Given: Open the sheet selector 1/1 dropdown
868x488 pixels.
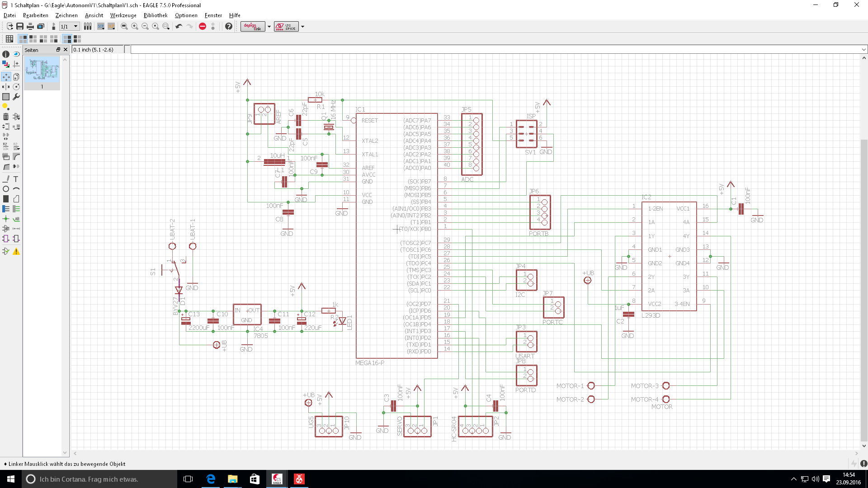Looking at the screenshot, I should pos(70,26).
